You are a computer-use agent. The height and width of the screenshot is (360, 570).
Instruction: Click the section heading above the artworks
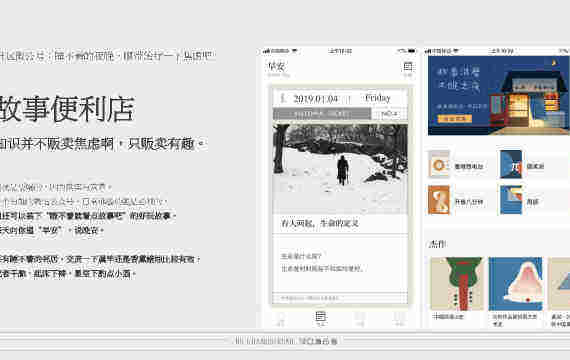[x=438, y=244]
